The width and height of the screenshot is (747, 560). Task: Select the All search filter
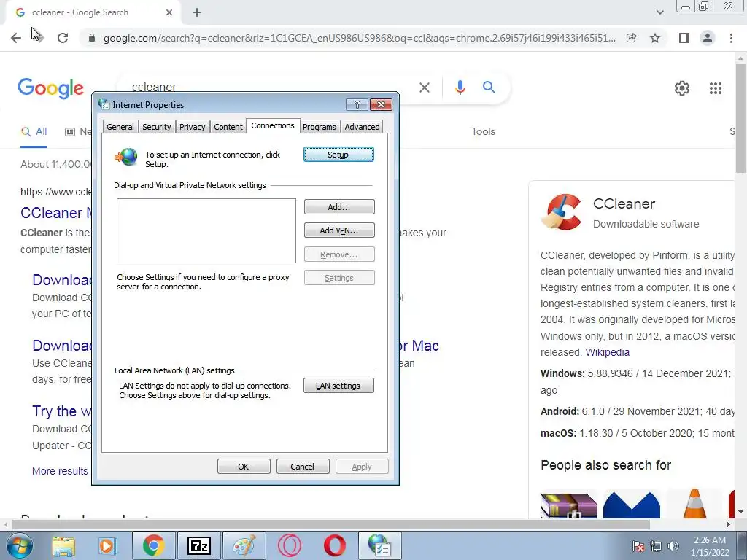pyautogui.click(x=34, y=131)
